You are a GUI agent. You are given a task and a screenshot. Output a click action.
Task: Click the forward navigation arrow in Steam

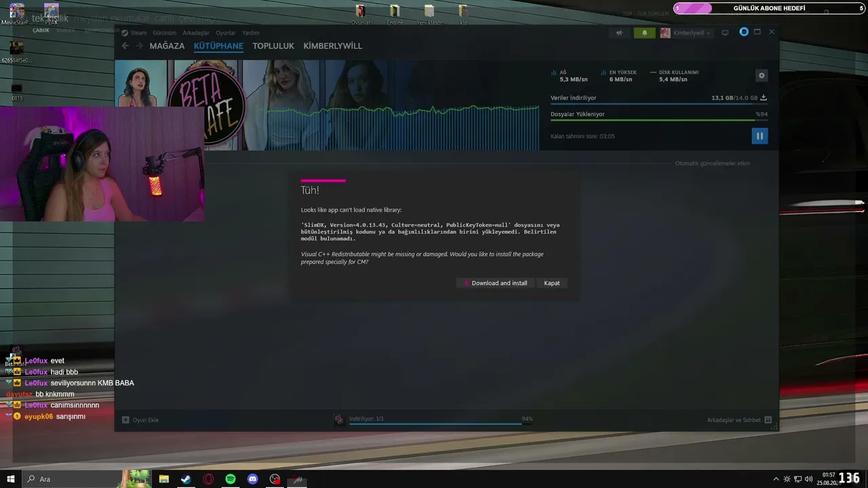(x=140, y=46)
